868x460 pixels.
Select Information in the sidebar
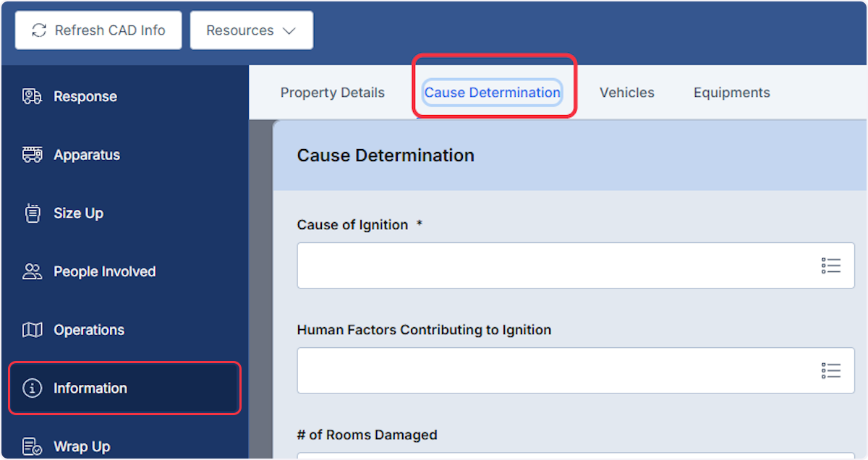[124, 388]
